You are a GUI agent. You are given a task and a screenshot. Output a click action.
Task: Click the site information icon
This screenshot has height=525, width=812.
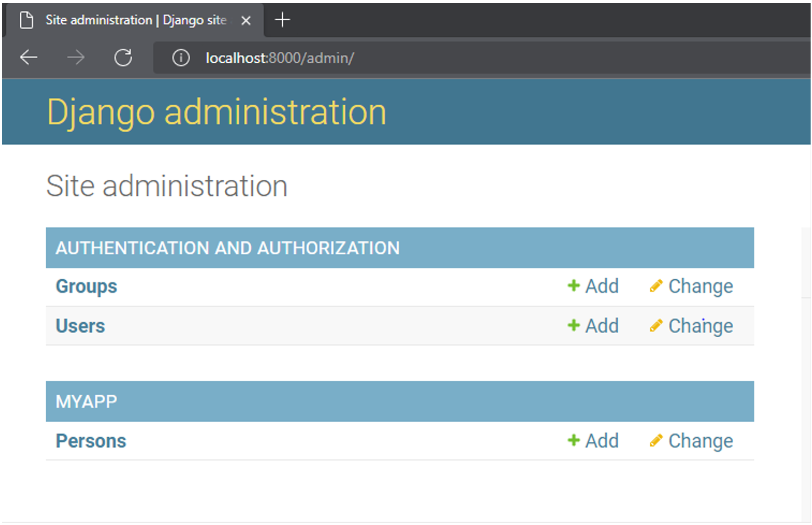pyautogui.click(x=180, y=58)
